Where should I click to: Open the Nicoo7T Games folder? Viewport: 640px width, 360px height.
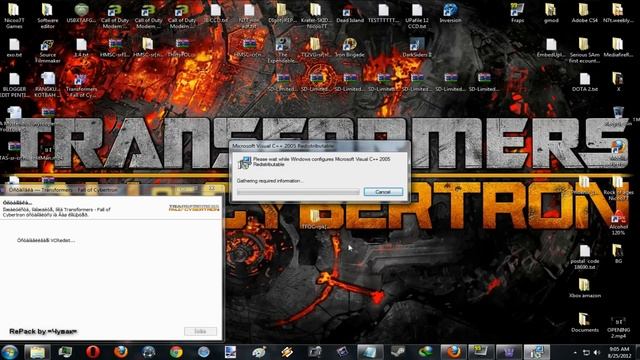(x=14, y=16)
